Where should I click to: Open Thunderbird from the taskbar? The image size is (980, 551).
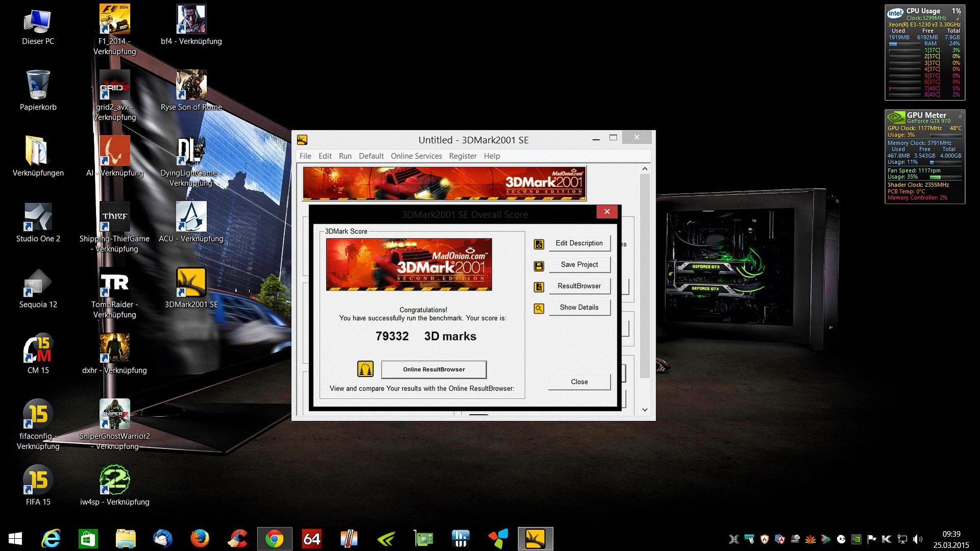162,539
